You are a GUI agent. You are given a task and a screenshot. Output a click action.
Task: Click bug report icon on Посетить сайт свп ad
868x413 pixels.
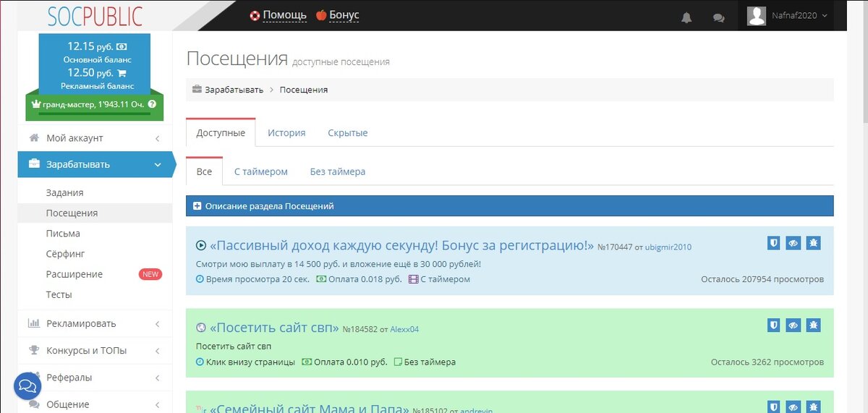(x=813, y=325)
